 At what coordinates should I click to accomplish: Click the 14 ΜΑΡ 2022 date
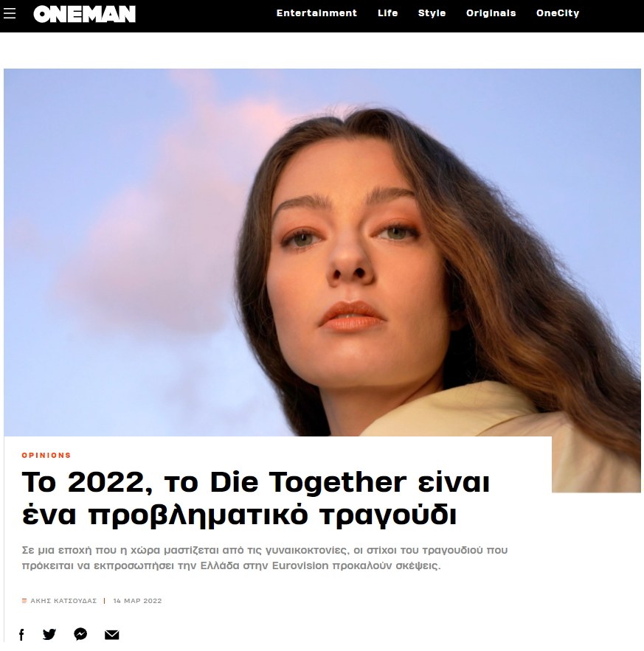pyautogui.click(x=137, y=601)
